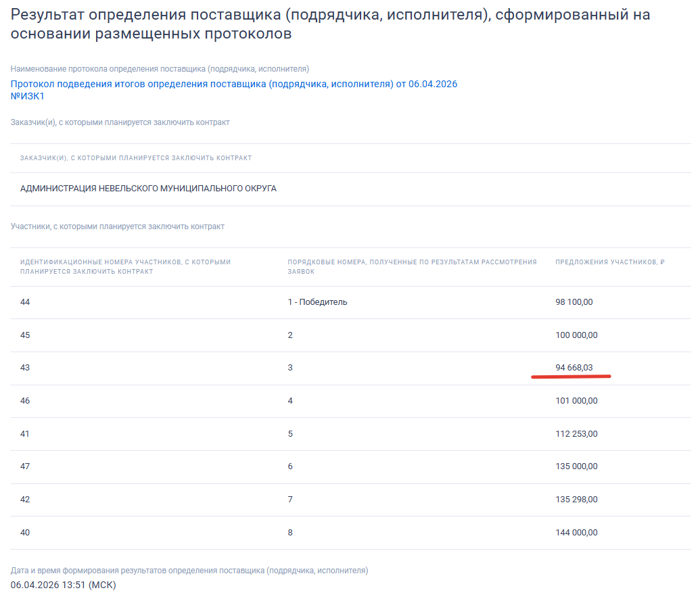Select the amount 112 253,00
The image size is (700, 601).
pos(575,433)
